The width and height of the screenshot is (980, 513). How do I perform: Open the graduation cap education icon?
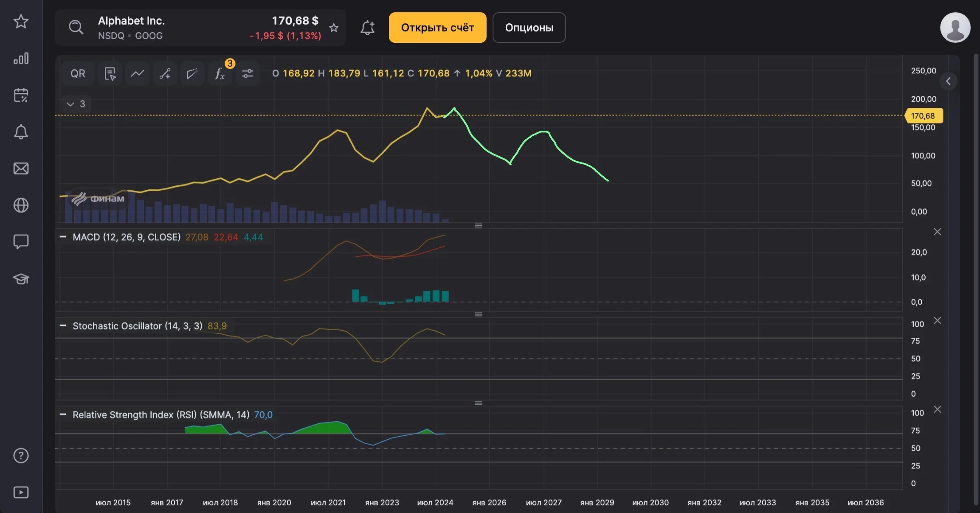[x=21, y=279]
